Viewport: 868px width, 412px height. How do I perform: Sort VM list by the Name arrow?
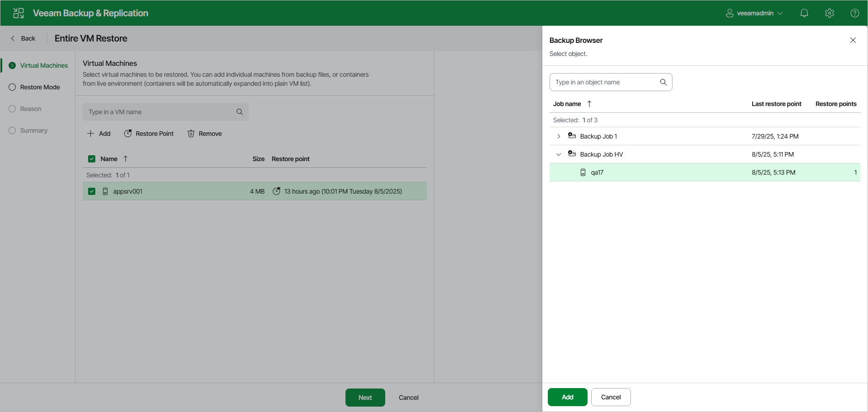click(x=126, y=159)
